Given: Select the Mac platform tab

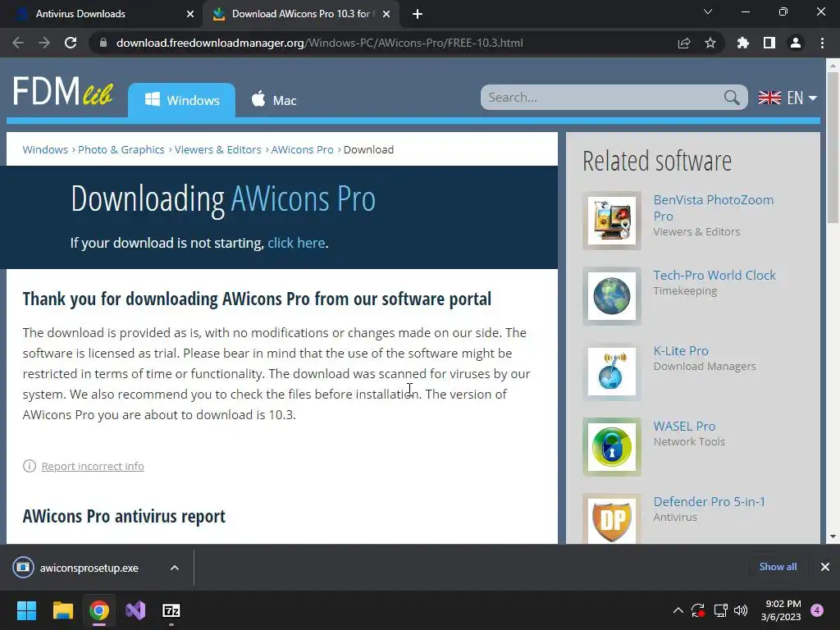Looking at the screenshot, I should point(274,100).
